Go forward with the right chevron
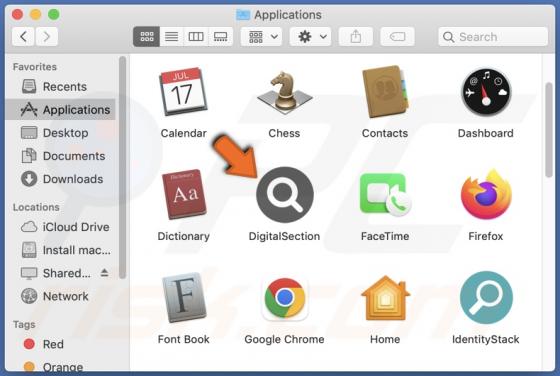 coord(46,36)
